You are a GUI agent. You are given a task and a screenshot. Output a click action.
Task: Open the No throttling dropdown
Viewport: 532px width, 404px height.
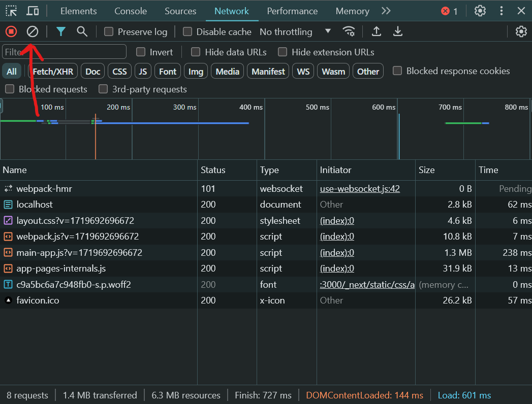click(295, 32)
